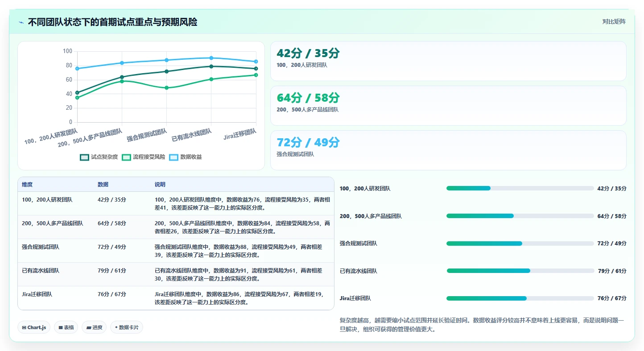Viewport: 644px width, 351px height.
Task: Click table value 79分 / 61分
Action: point(112,271)
